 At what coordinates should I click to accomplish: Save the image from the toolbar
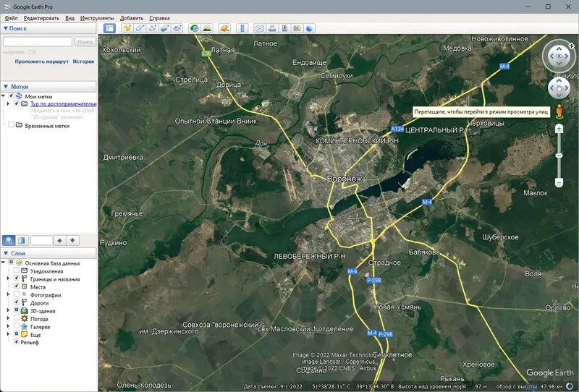284,28
